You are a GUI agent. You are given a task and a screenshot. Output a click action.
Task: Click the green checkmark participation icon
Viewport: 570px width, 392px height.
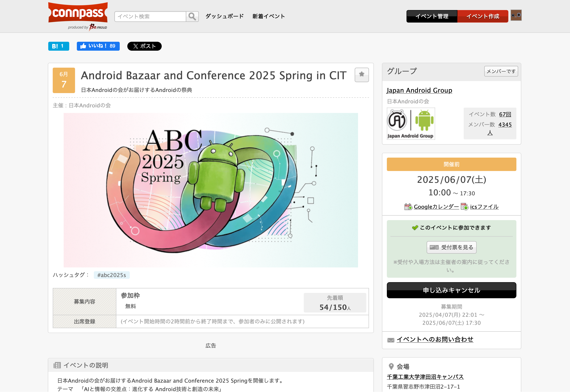click(415, 228)
